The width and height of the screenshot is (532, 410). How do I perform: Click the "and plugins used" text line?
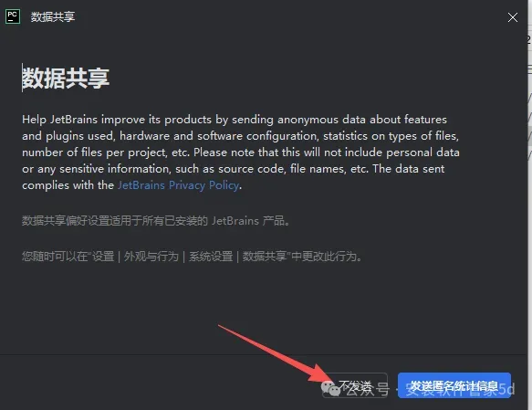[x=240, y=136]
